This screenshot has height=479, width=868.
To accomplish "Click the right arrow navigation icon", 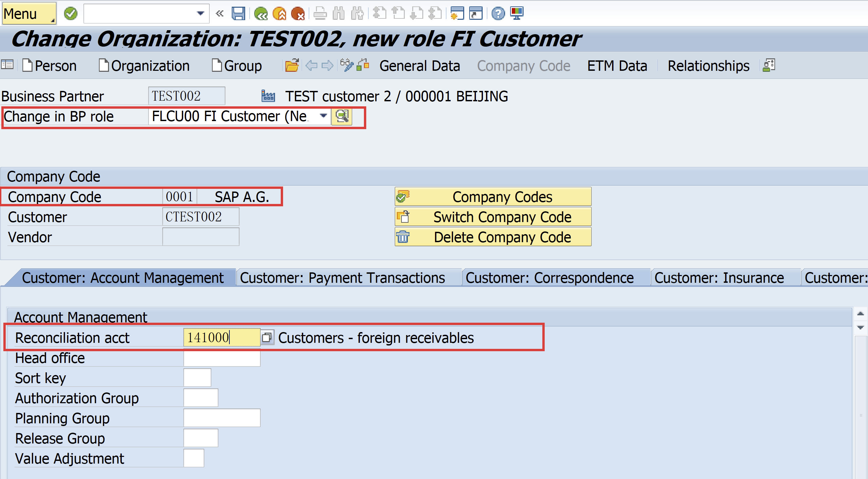I will [327, 65].
